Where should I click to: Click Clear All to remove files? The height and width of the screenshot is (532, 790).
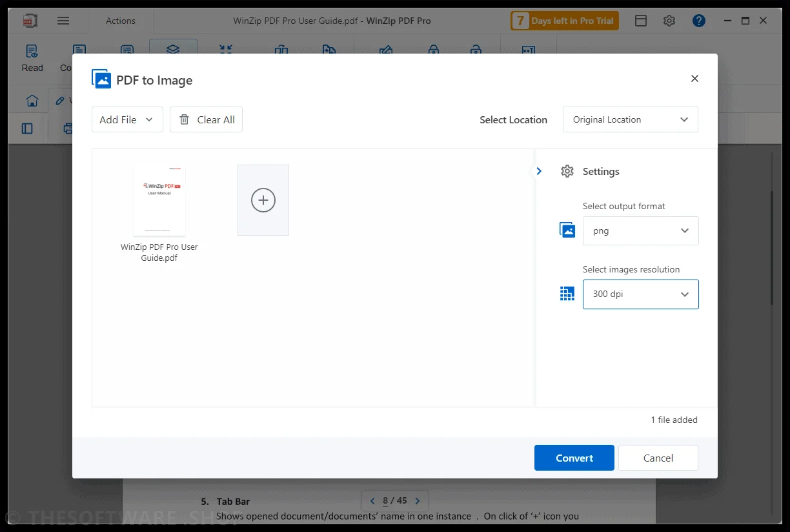tap(206, 119)
